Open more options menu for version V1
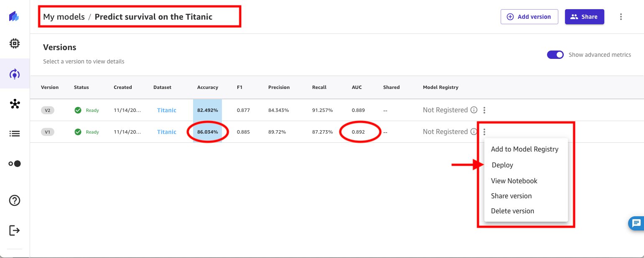The height and width of the screenshot is (258, 644). tap(484, 132)
